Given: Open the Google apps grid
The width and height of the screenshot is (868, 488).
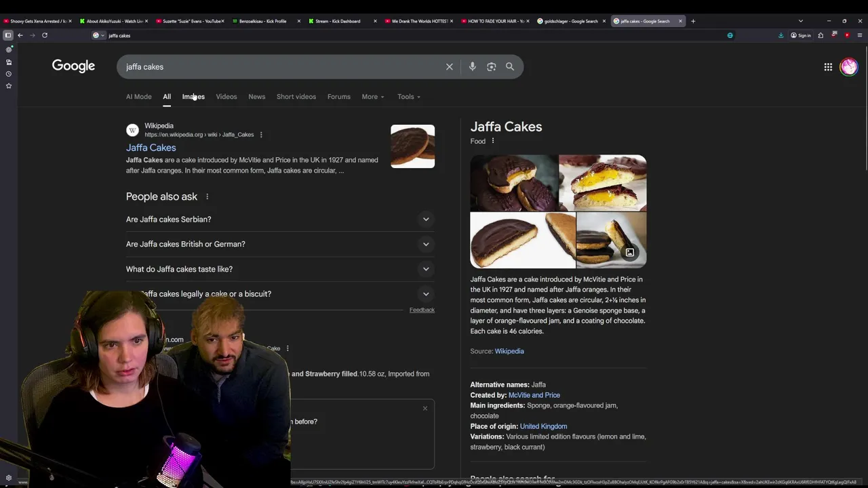Looking at the screenshot, I should [x=828, y=66].
